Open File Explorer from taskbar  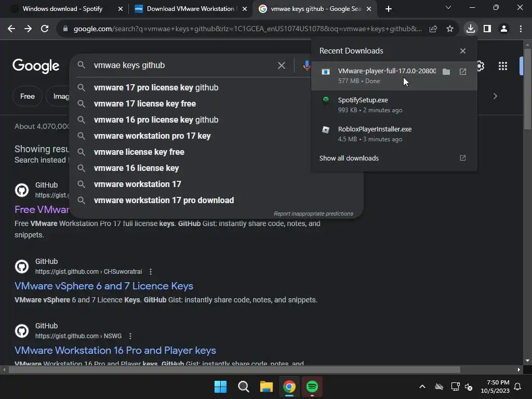point(267,387)
